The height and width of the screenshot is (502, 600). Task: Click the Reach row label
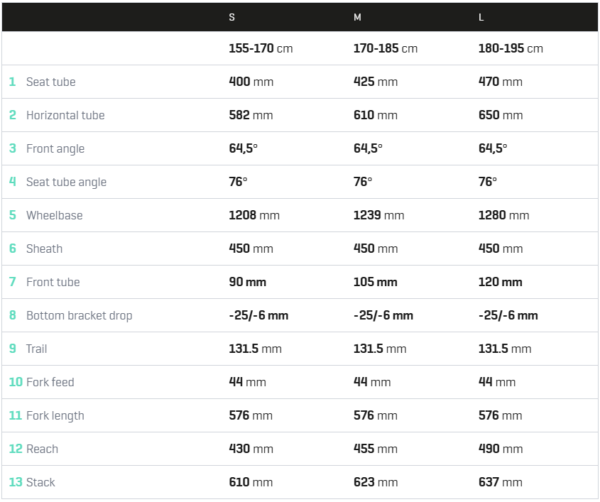[42, 449]
